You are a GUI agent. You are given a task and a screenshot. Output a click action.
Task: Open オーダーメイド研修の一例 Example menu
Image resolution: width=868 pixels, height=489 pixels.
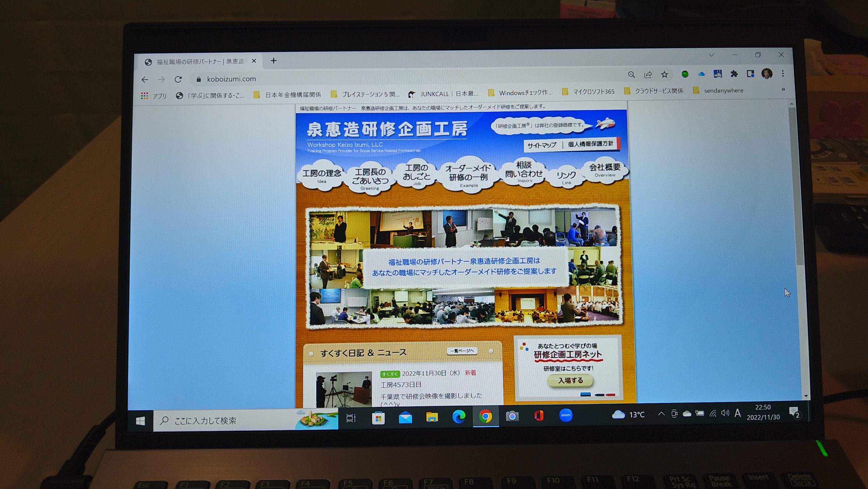coord(469,175)
